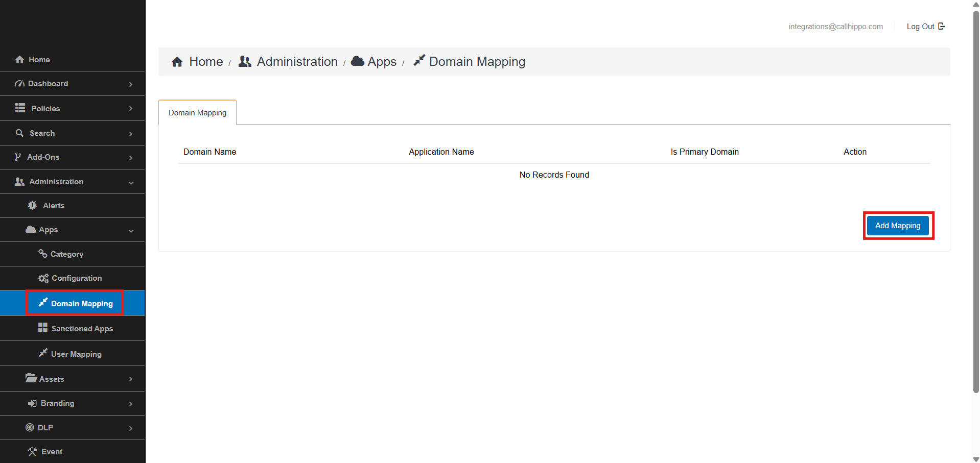Expand the Add-Ons menu chevron
Screen dimensions: 980x463
[131, 158]
